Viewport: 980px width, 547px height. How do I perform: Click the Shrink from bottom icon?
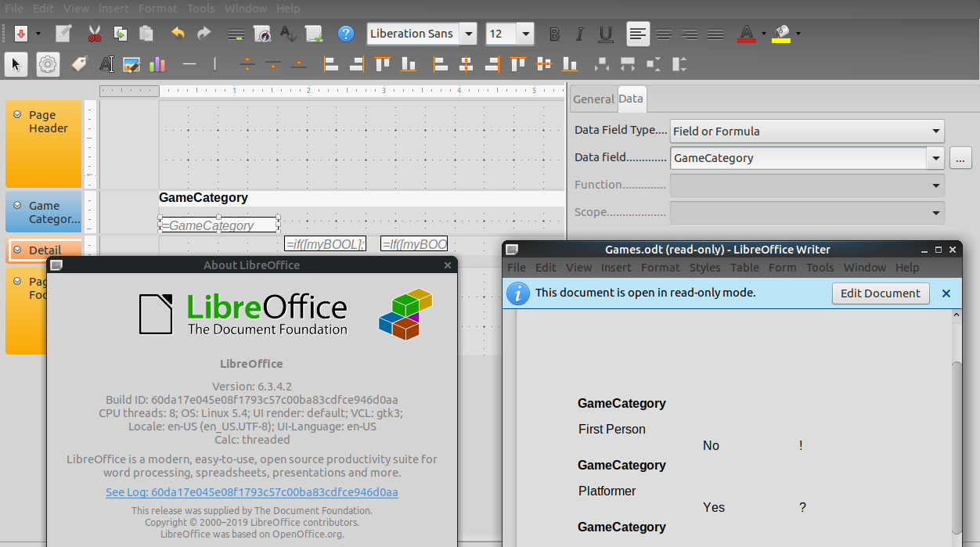(299, 64)
